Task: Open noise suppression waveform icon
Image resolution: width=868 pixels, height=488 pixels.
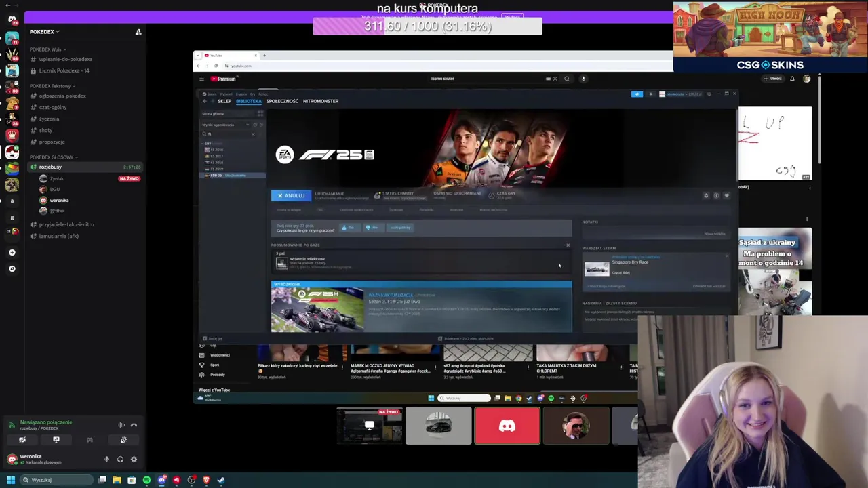Action: pyautogui.click(x=121, y=425)
